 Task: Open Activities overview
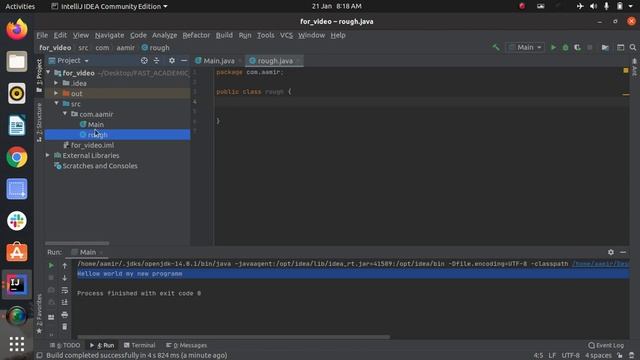tap(20, 6)
